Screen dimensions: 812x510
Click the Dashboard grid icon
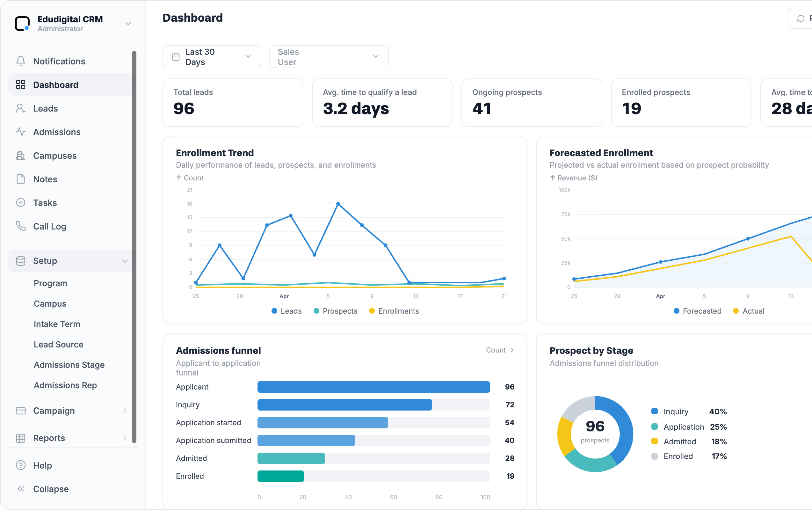(21, 85)
